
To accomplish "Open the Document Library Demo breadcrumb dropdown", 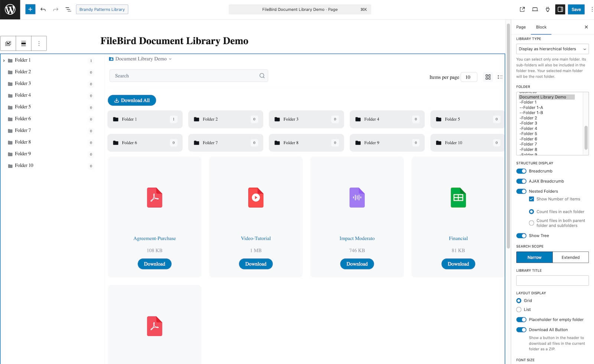I will (x=170, y=59).
